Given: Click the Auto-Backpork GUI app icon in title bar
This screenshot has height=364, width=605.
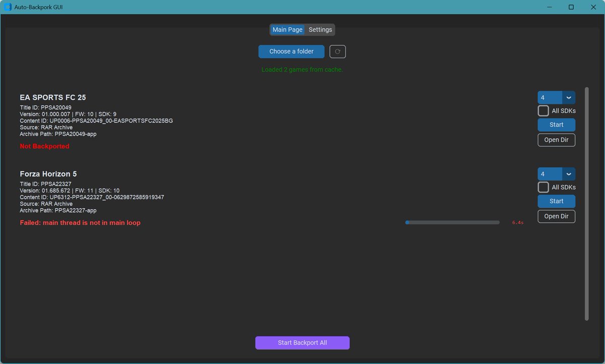Looking at the screenshot, I should [8, 7].
